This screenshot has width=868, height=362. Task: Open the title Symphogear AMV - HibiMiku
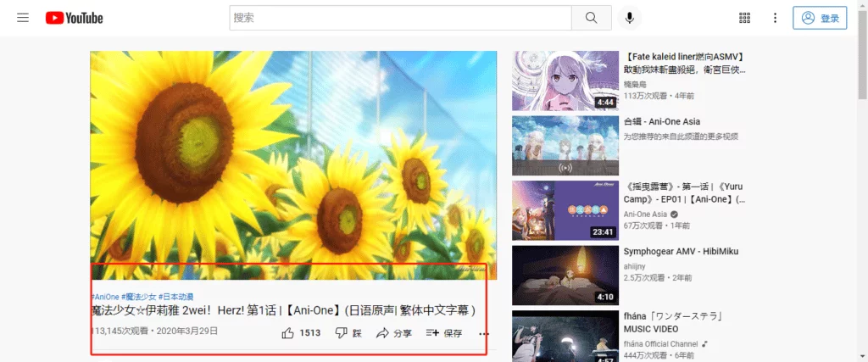click(x=681, y=251)
